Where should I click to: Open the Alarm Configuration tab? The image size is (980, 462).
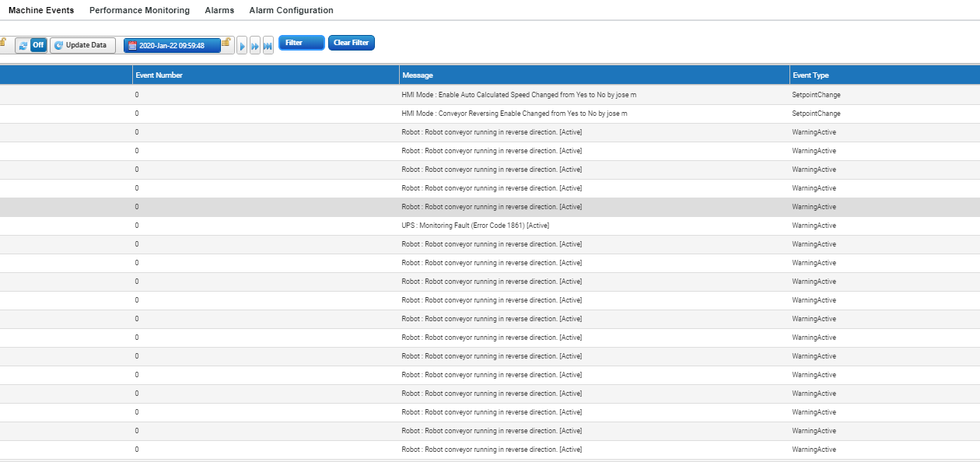tap(290, 10)
